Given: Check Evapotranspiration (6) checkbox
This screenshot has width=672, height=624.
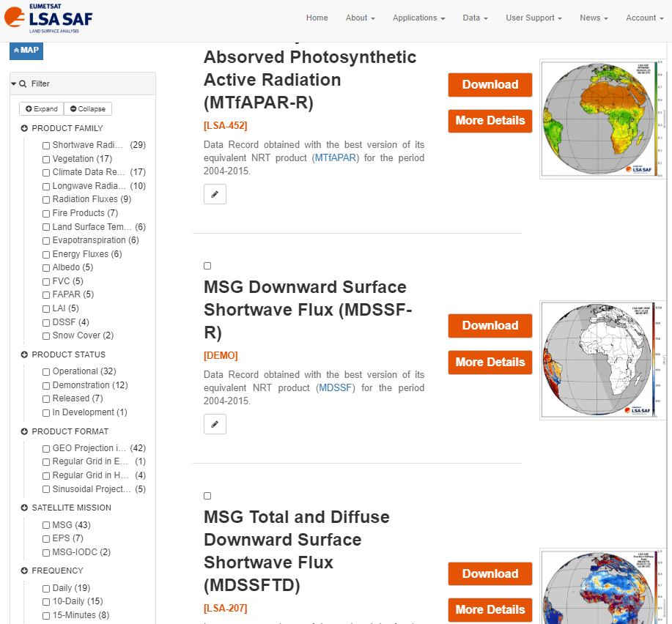Looking at the screenshot, I should (x=46, y=241).
